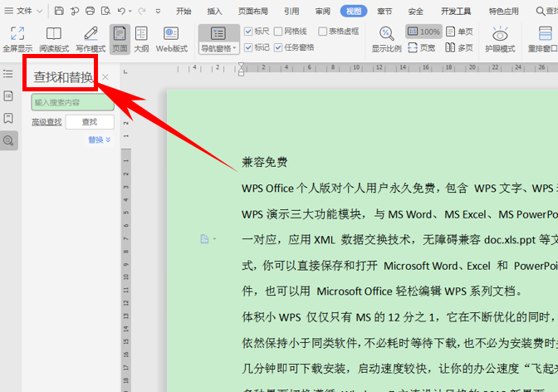Expand the File (文件) menu arrow
Screen dimensions: 558x392
(40, 12)
